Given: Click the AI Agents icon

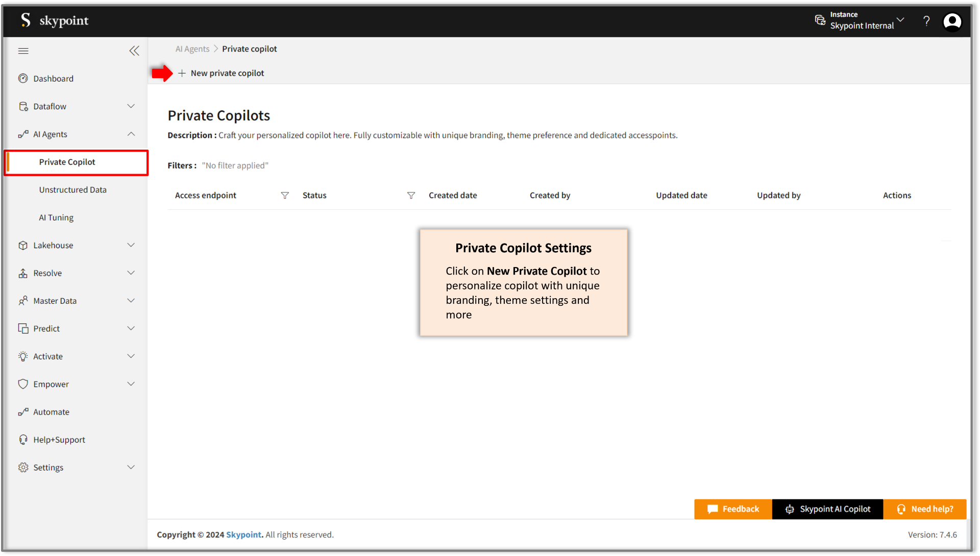Looking at the screenshot, I should tap(23, 134).
